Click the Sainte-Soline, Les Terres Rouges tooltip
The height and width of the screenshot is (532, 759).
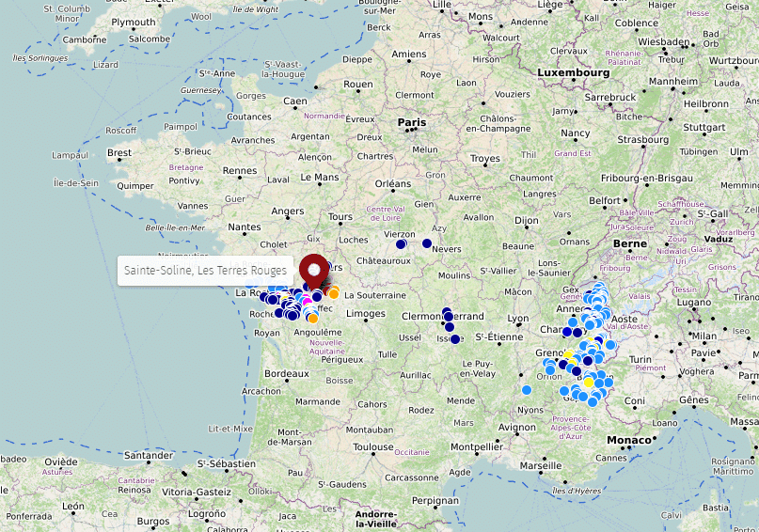pos(205,270)
